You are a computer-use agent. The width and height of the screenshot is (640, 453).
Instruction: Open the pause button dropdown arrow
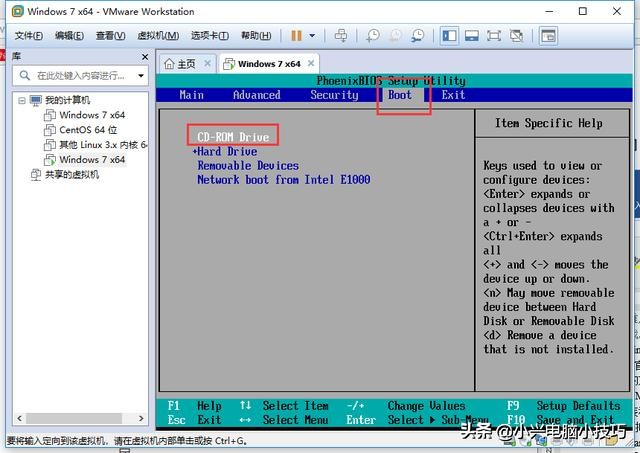(313, 36)
